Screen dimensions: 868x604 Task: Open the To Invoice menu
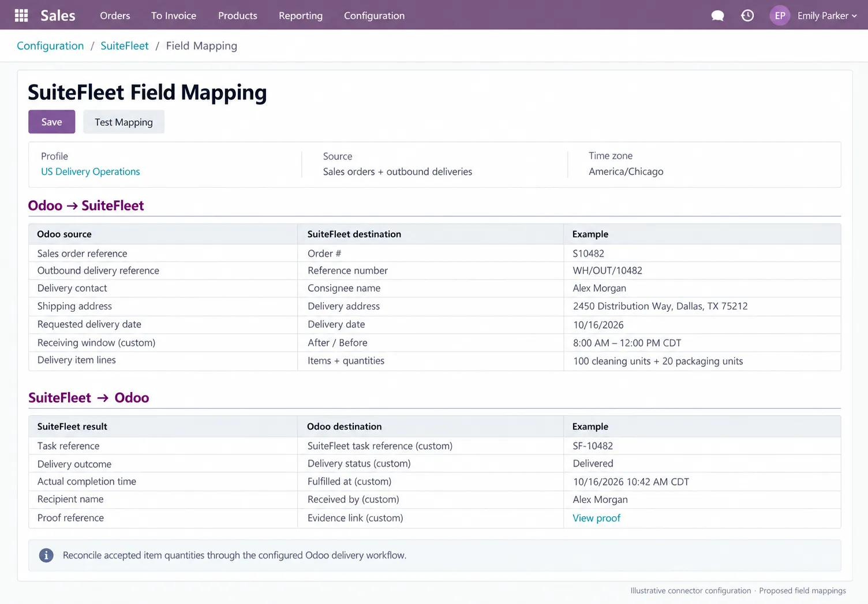click(174, 16)
